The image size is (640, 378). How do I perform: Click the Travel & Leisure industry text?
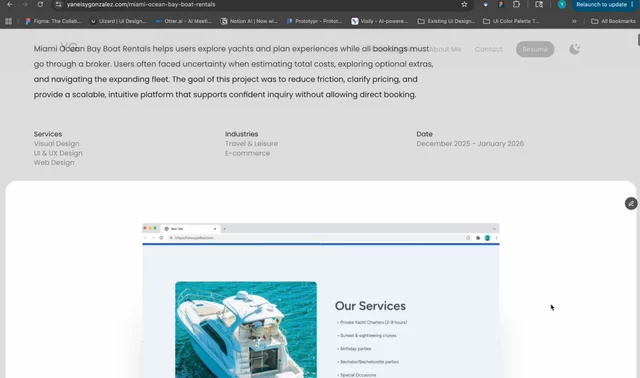pos(251,144)
